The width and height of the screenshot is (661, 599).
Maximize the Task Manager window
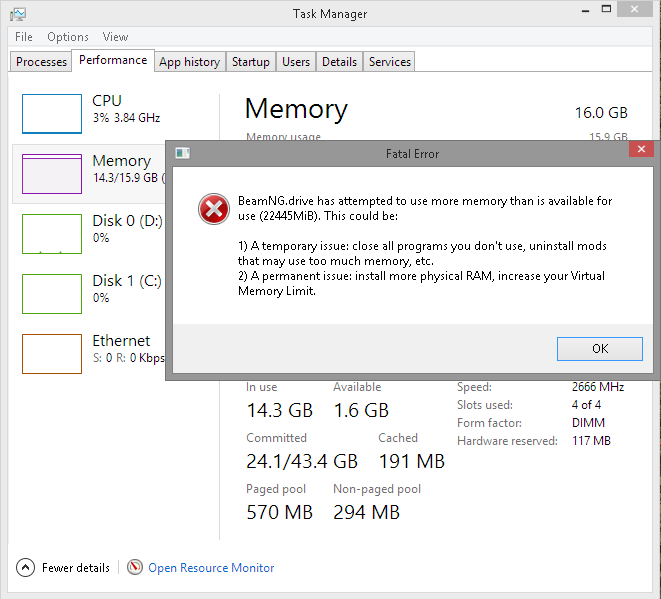[606, 9]
